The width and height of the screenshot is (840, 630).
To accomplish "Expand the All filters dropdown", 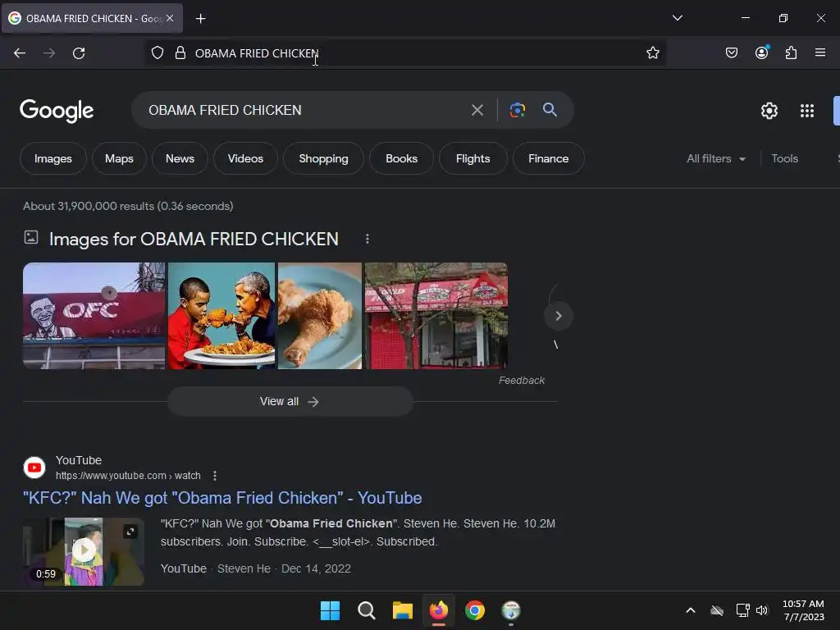I will (x=716, y=158).
